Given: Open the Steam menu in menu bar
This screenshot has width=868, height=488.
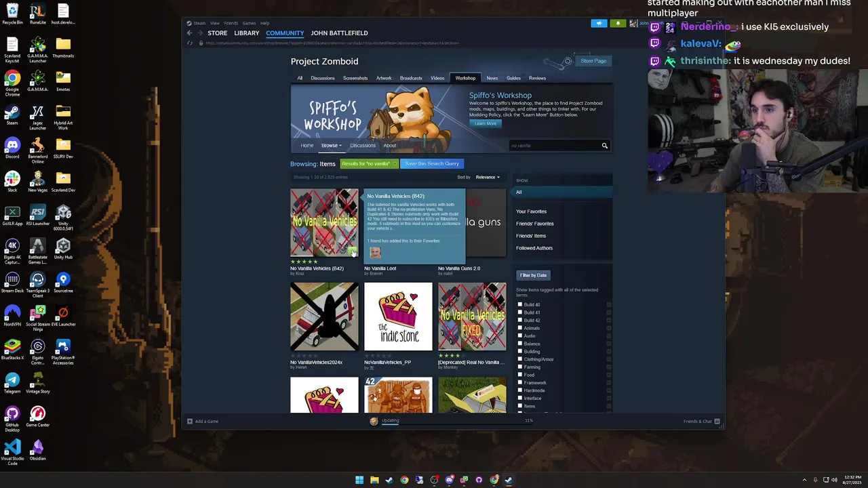Looking at the screenshot, I should pyautogui.click(x=199, y=23).
